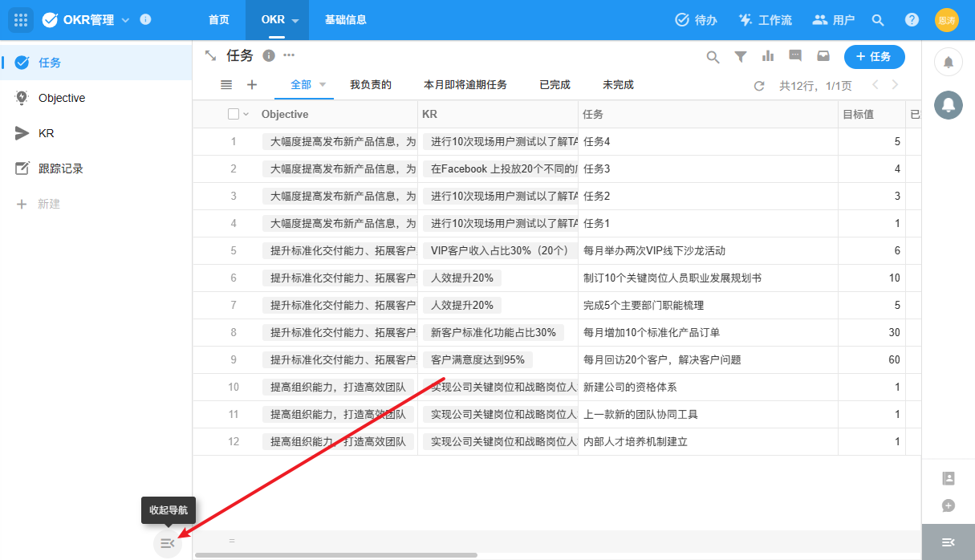Click the help question mark icon
This screenshot has height=560, width=975.
(x=912, y=20)
